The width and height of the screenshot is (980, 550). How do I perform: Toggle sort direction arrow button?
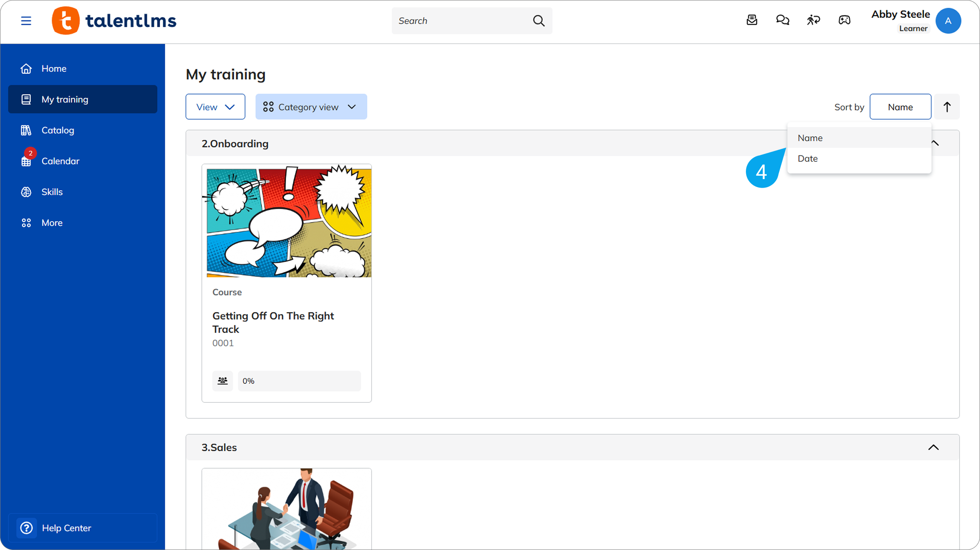(947, 107)
